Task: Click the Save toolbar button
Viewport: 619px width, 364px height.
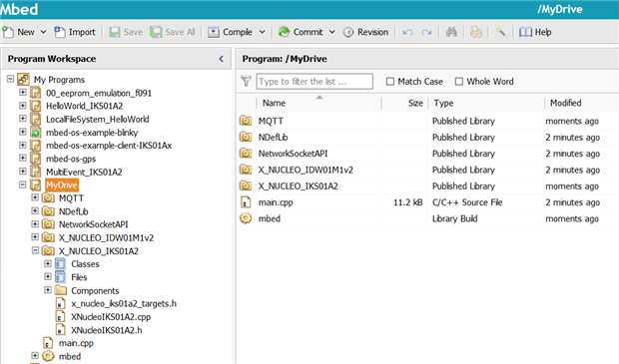Action: pyautogui.click(x=126, y=32)
